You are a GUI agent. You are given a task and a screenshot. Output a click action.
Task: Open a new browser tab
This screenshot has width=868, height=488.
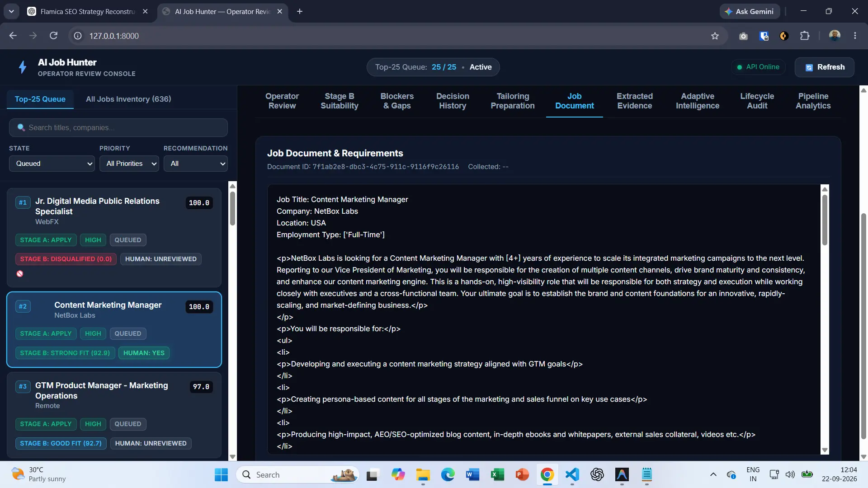(x=300, y=11)
